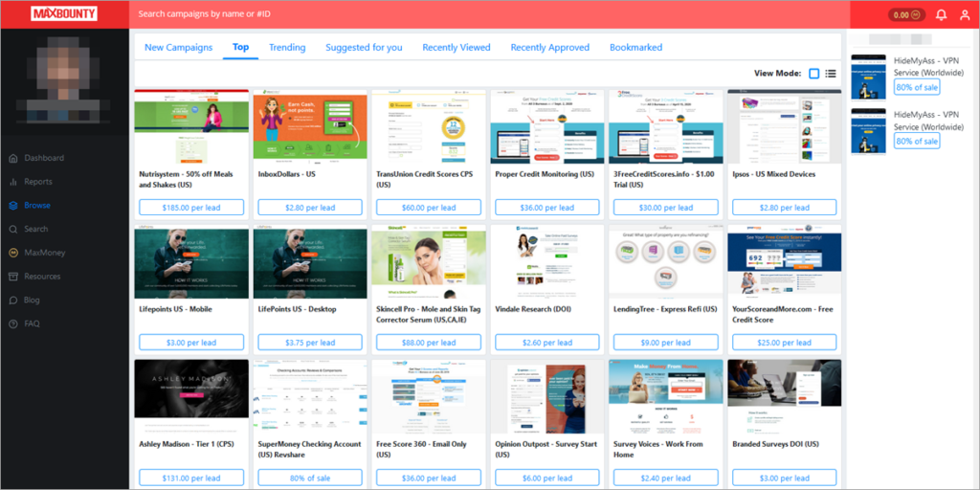Click the MaxBounty logo
The height and width of the screenshot is (490, 980).
64,14
